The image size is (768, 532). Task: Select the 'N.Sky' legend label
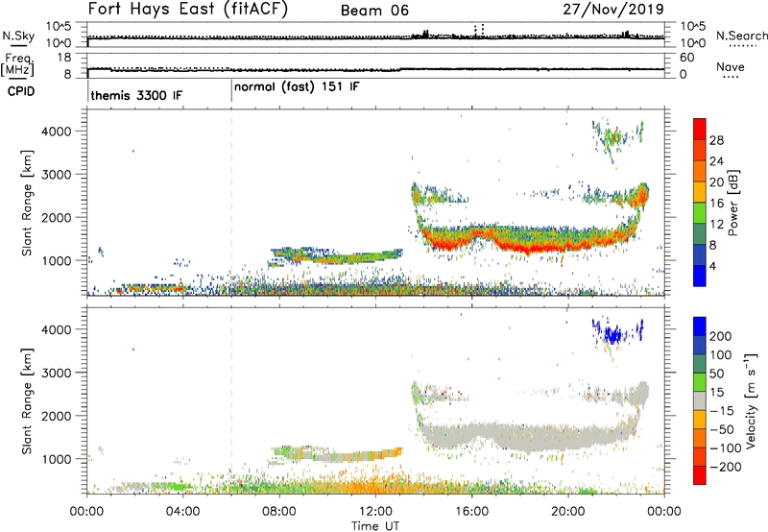(18, 36)
